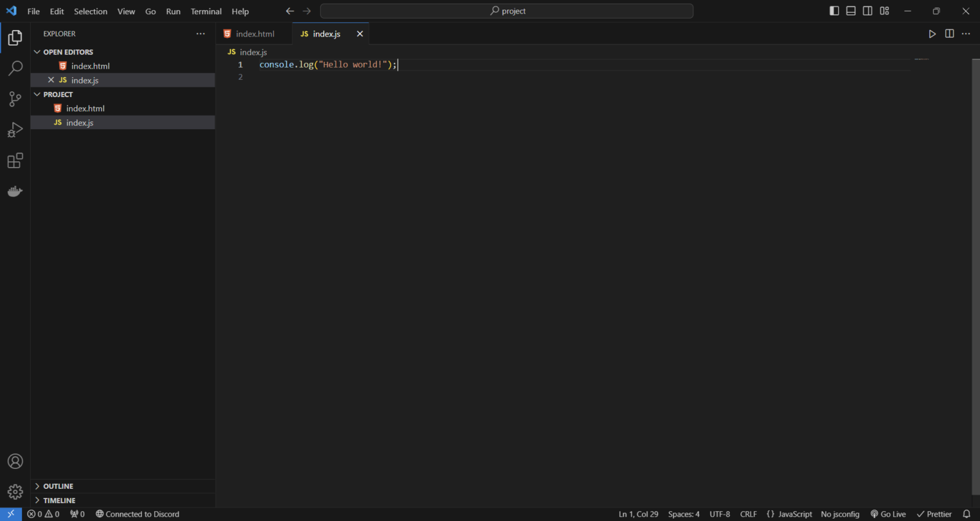Open the Search view in activity bar

click(15, 68)
